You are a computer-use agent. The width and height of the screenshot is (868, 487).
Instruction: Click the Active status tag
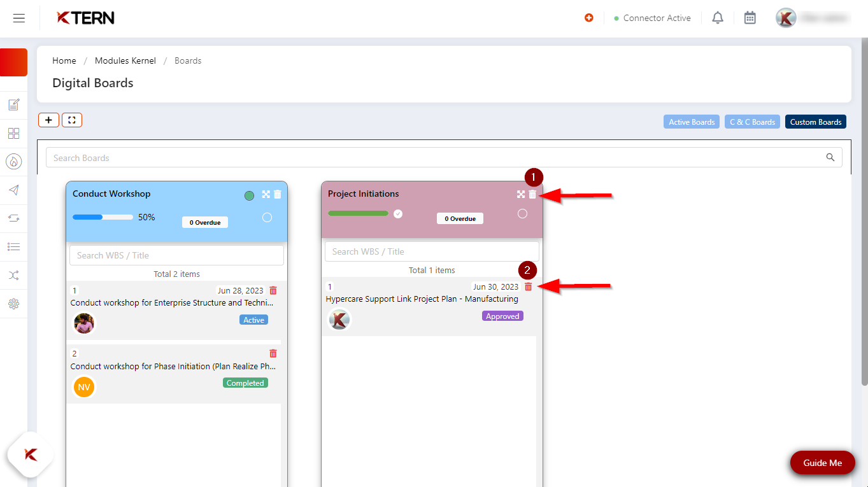coord(254,320)
